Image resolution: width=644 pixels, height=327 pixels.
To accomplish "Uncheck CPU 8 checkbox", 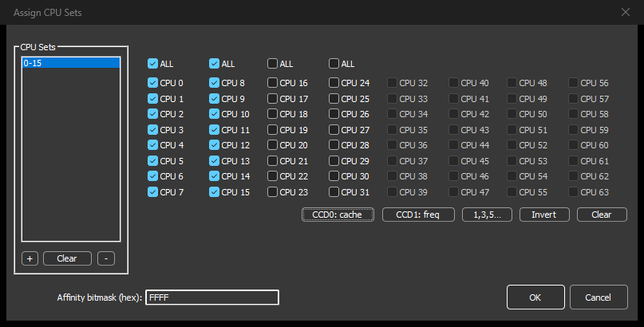I will (214, 83).
